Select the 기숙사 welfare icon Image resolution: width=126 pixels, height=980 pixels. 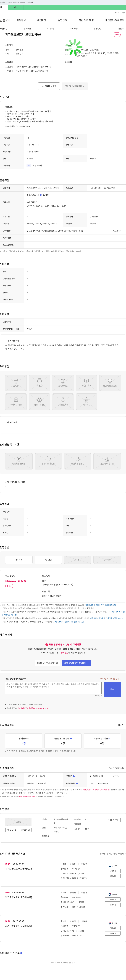[x=40, y=383]
